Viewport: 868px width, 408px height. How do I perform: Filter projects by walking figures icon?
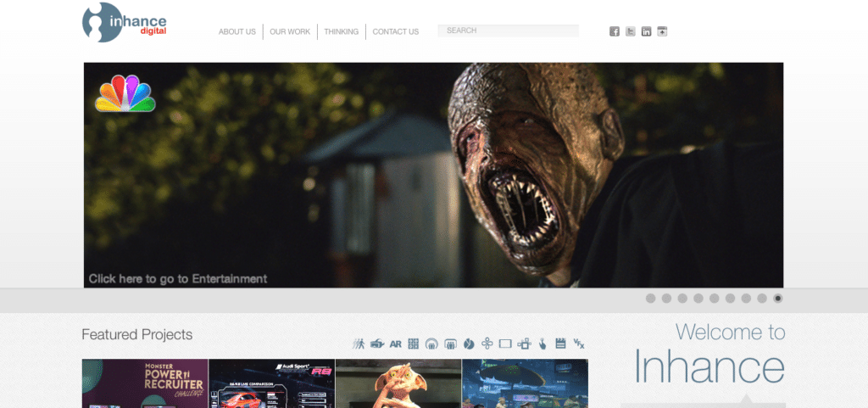(x=359, y=344)
